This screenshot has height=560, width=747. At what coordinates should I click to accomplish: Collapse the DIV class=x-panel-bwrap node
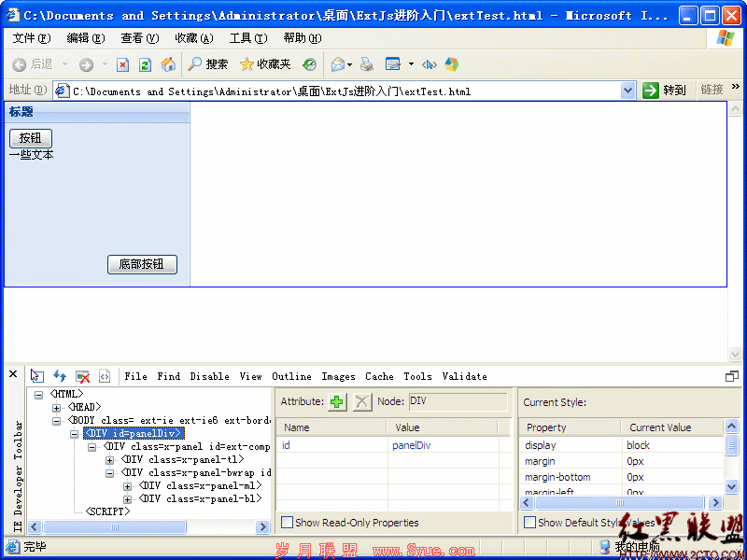(x=109, y=473)
